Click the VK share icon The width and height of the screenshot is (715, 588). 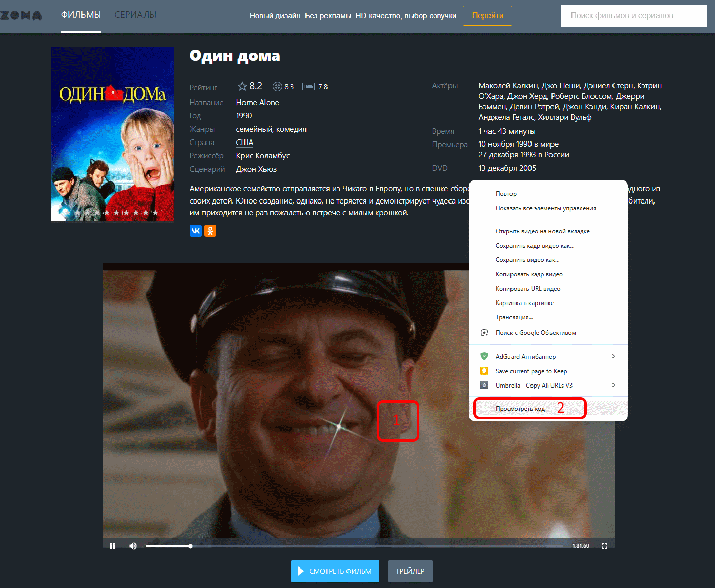(196, 231)
